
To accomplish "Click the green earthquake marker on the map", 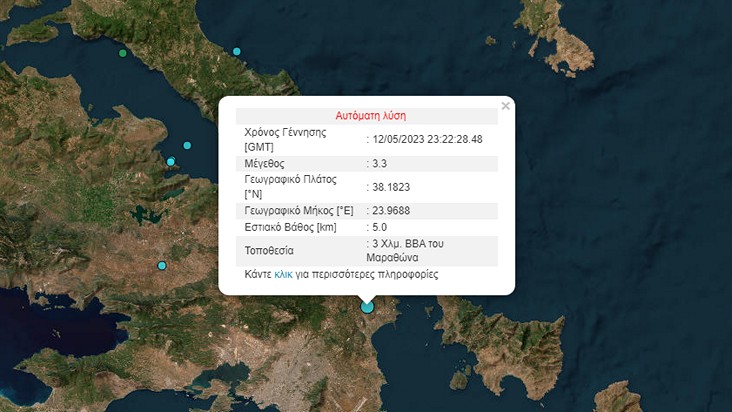I will 123,53.
